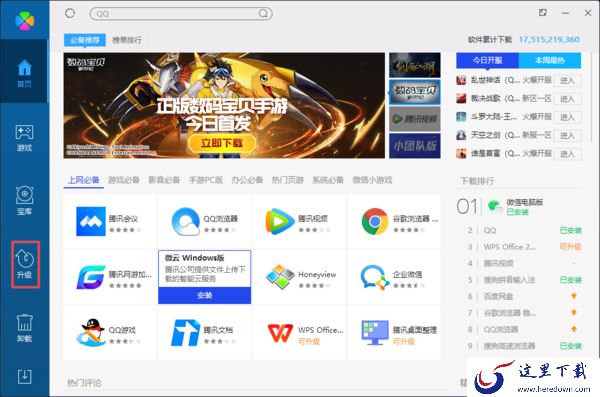Click the QQ浏览器 app icon
This screenshot has height=397, width=600.
coord(186,222)
